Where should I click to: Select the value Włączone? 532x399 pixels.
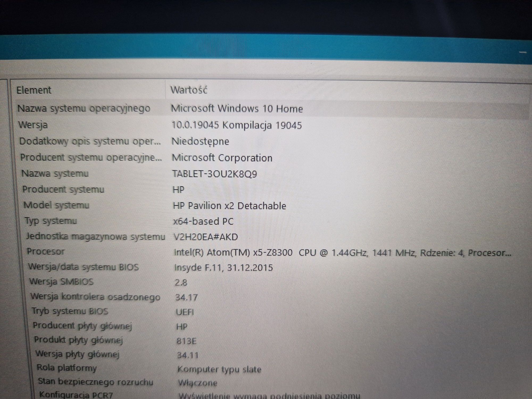[x=198, y=383]
